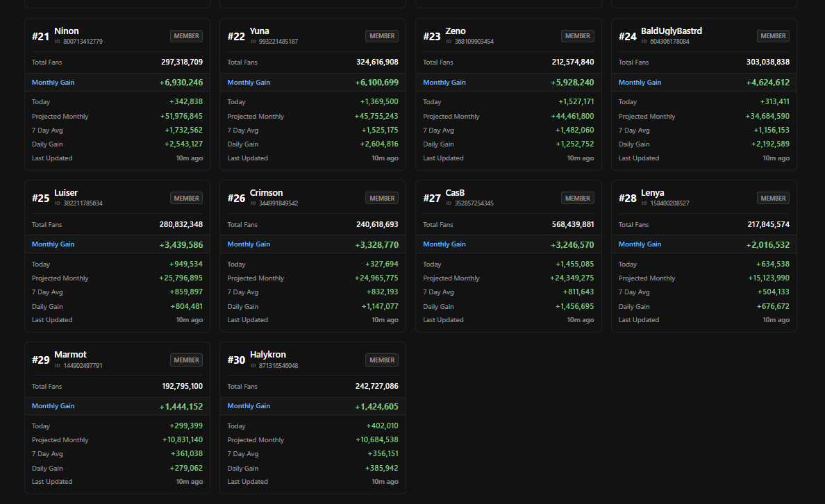Select the player name Luiser
The image size is (825, 504).
[66, 192]
